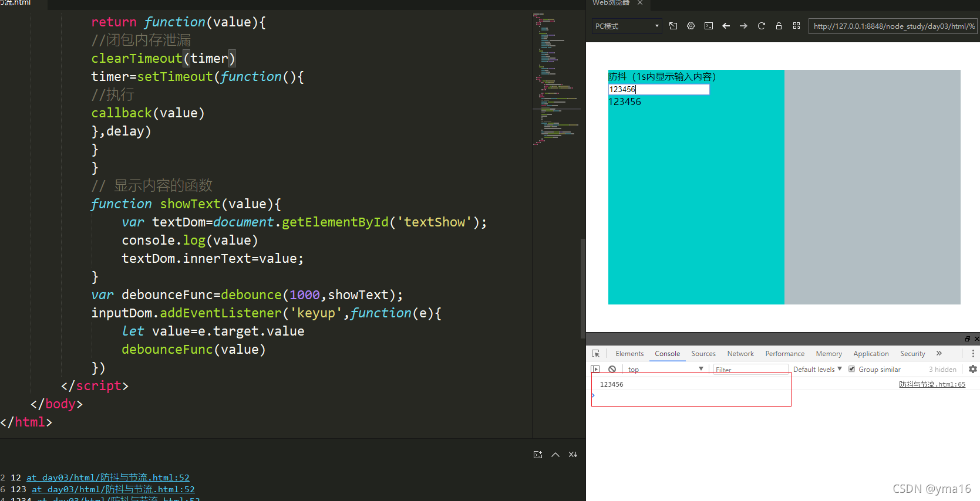Undock the devtools panel icon
Screen dimensions: 980x501
coord(967,338)
